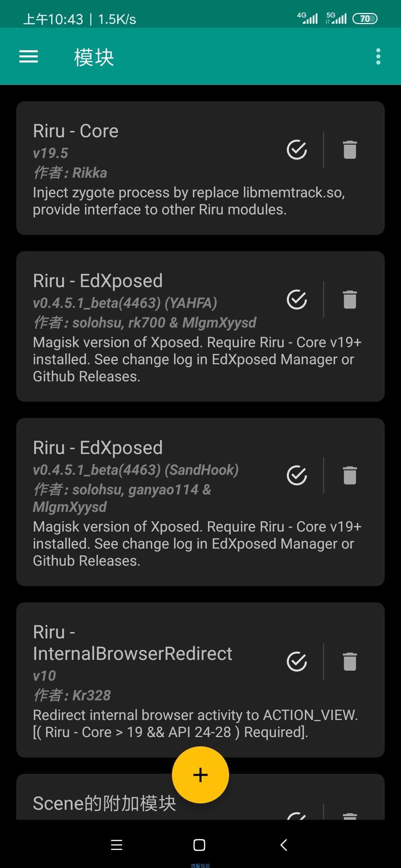The image size is (401, 868).
Task: Delete the EdXposed YAHFA module
Action: coord(350,299)
